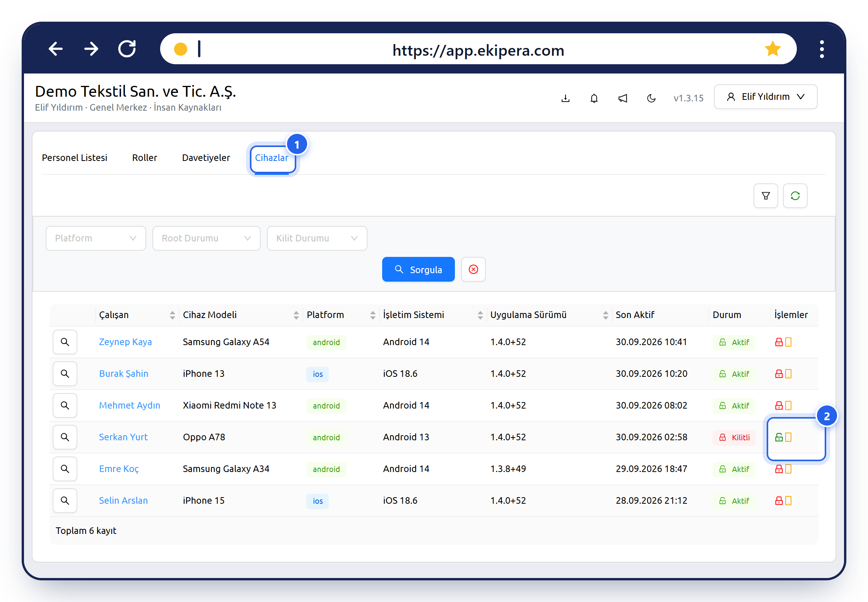Click the orange phone icon for Emre Koç

(788, 469)
